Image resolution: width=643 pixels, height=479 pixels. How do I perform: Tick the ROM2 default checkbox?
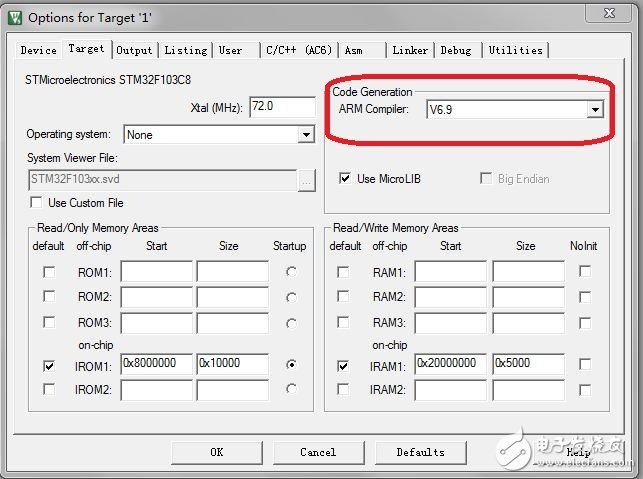point(49,297)
